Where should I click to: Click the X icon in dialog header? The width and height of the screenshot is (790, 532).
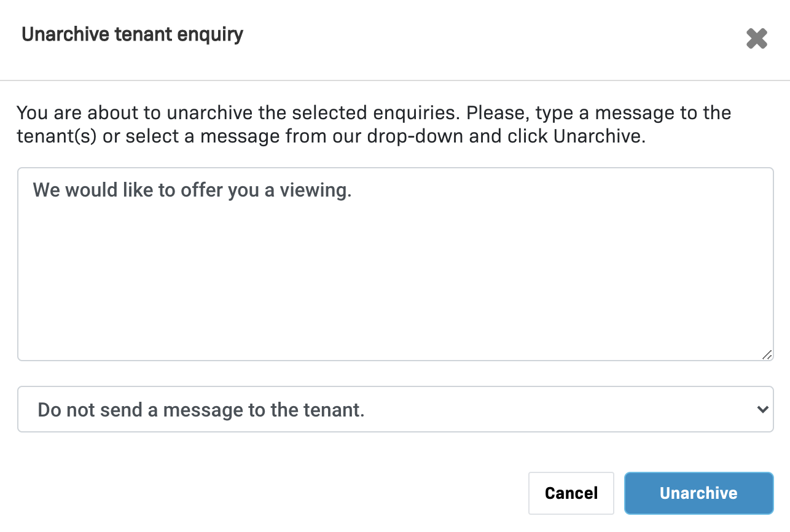[756, 39]
